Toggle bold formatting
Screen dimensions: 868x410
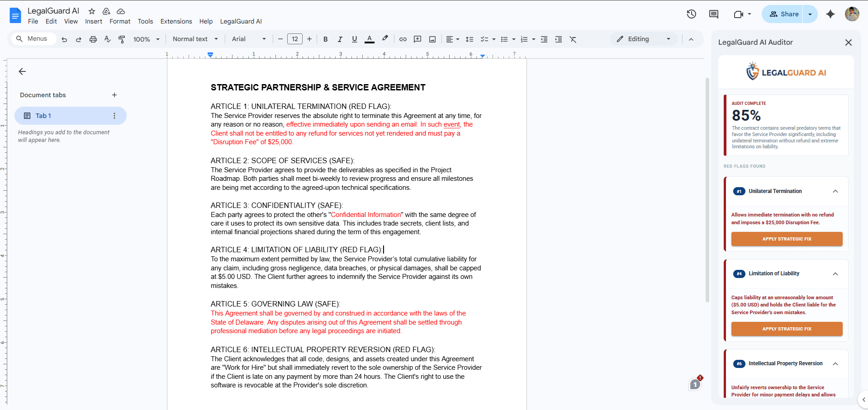[x=326, y=39]
